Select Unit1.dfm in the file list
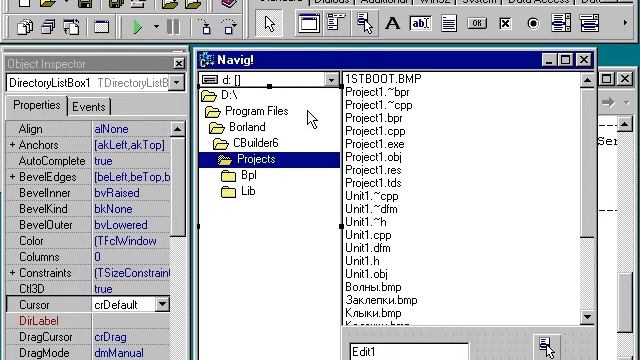Viewport: 640px width, 360px height. pos(368,248)
